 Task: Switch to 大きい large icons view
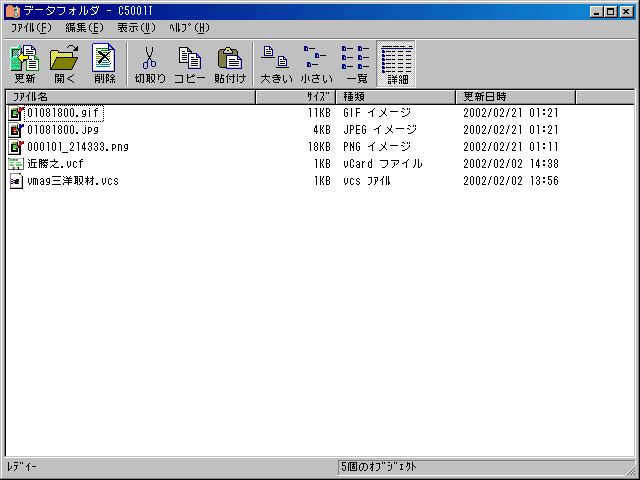pyautogui.click(x=275, y=63)
